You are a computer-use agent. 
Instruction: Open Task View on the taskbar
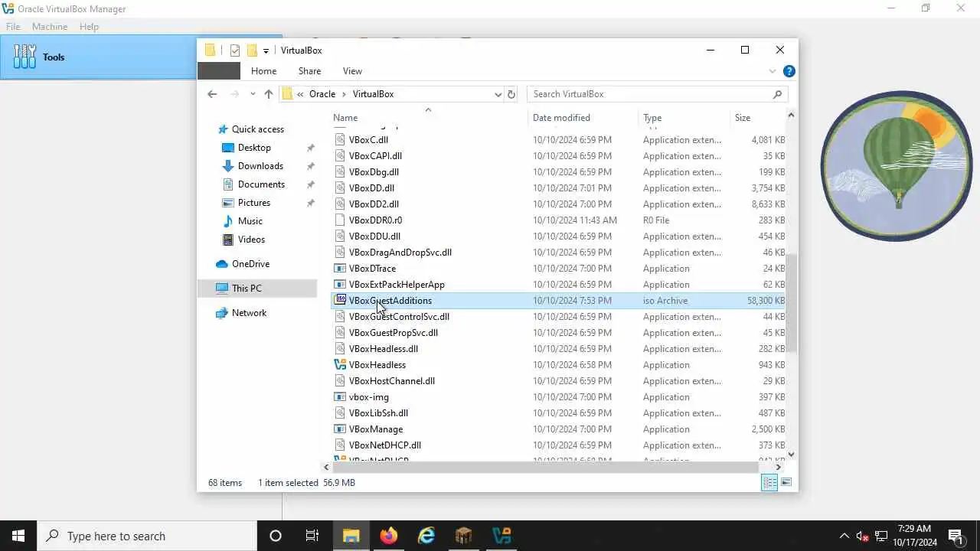point(312,536)
